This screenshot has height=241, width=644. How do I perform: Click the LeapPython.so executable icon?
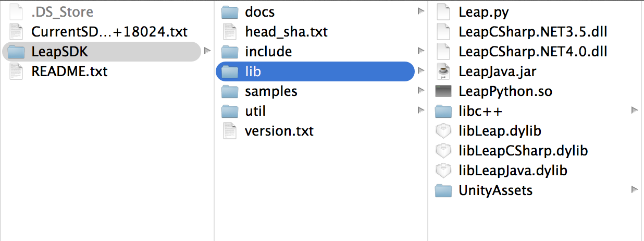click(x=443, y=91)
